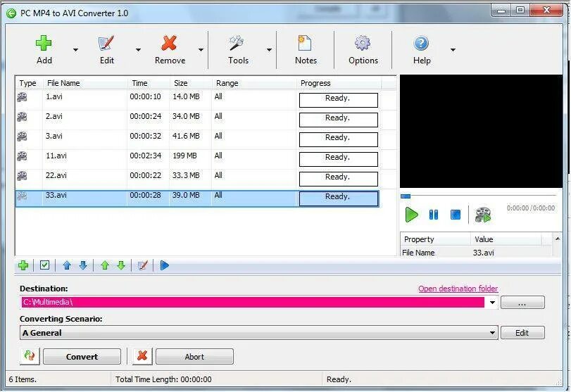Click the 1.avi film type icon
571x392 pixels.
23,97
